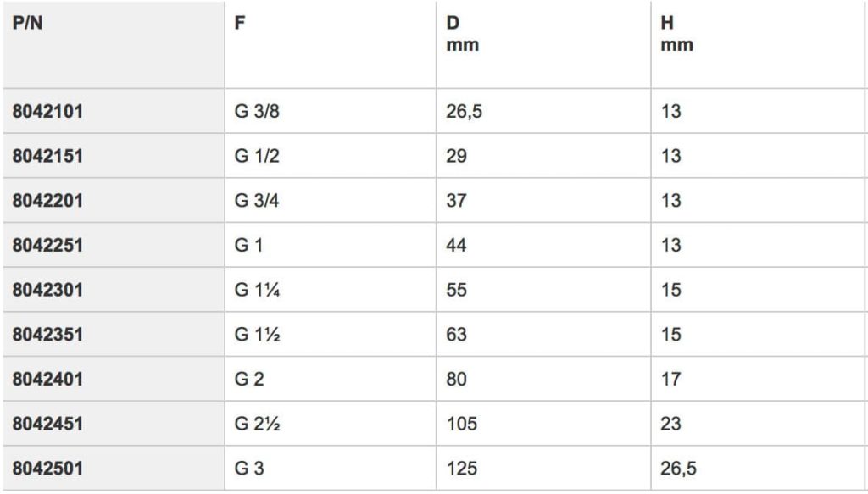Select part number 8042451

[x=47, y=424]
